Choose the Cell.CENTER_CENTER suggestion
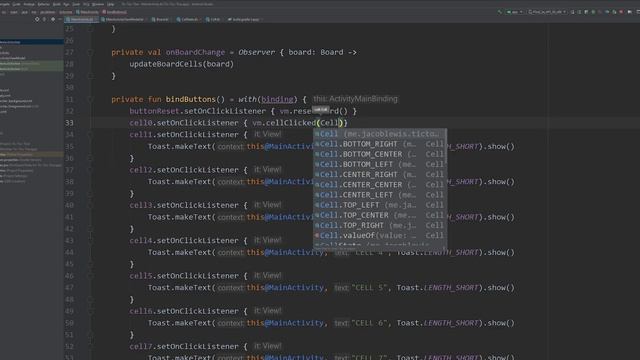640x360 pixels. (380, 185)
